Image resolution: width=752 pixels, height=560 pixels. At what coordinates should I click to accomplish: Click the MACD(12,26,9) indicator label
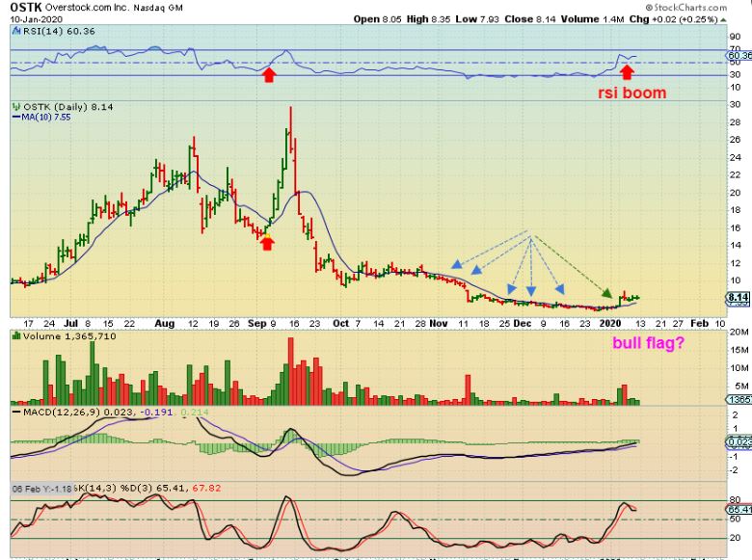point(63,413)
